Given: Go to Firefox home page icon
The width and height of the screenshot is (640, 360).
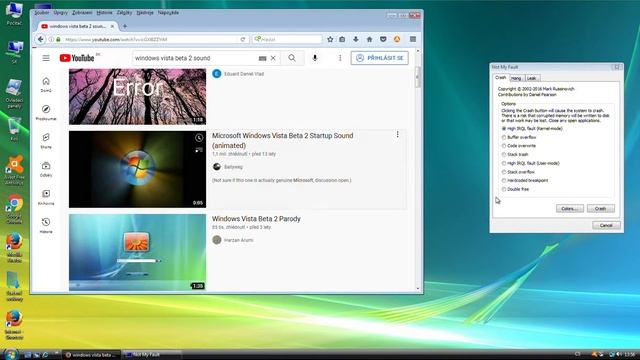Looking at the screenshot, I should (369, 39).
